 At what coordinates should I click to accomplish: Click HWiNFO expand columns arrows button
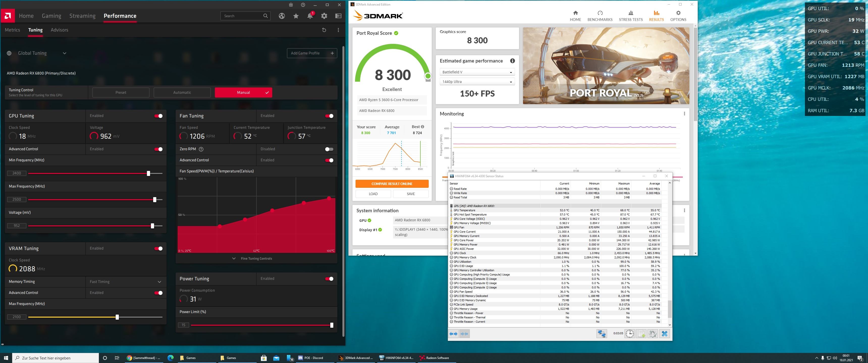453,334
